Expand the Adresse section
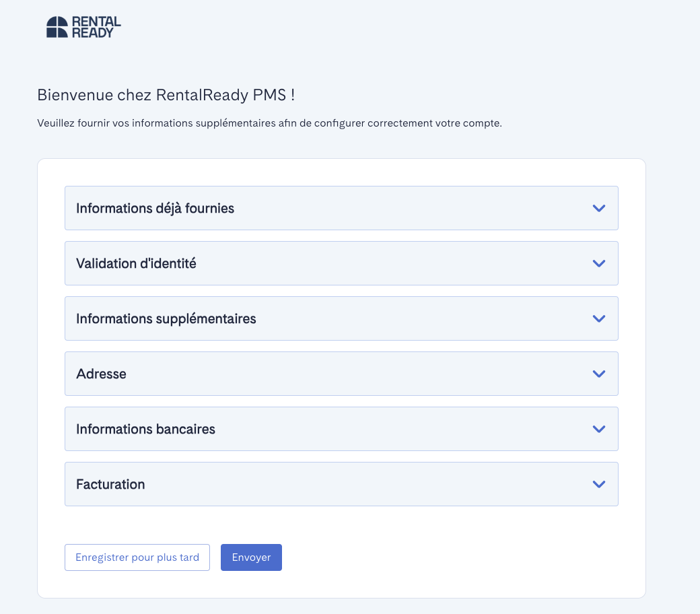The image size is (700, 614). pyautogui.click(x=341, y=374)
